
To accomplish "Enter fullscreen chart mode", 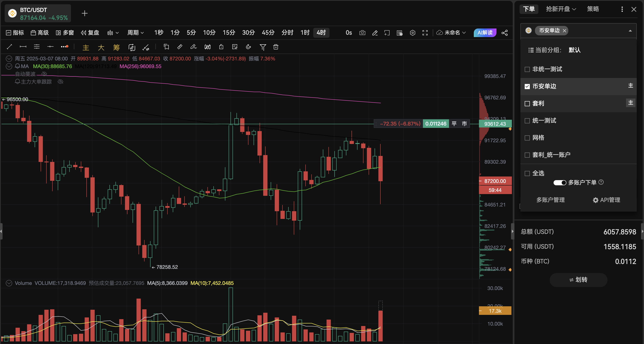I will [425, 33].
